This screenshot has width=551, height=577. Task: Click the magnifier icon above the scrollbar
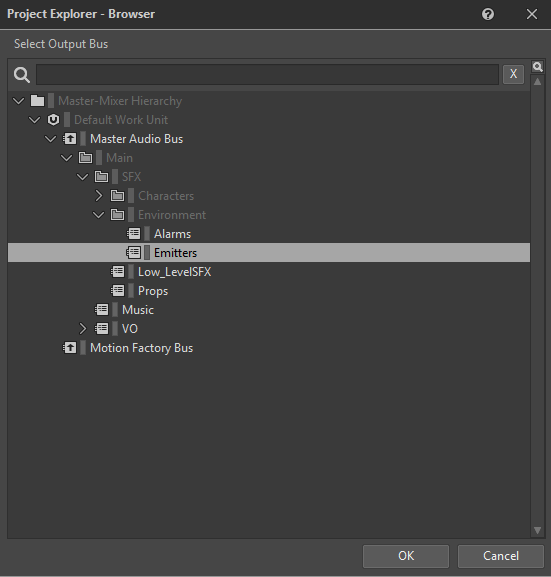coord(537,67)
